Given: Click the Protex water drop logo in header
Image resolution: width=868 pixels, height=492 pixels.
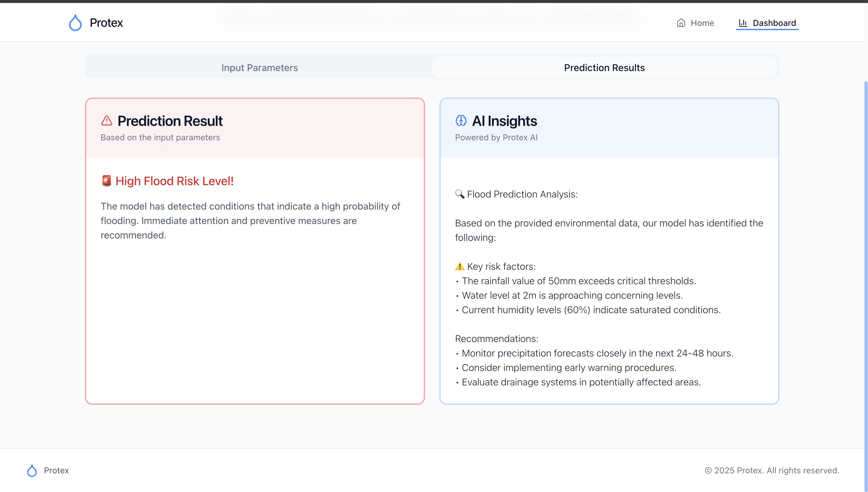Looking at the screenshot, I should (75, 23).
